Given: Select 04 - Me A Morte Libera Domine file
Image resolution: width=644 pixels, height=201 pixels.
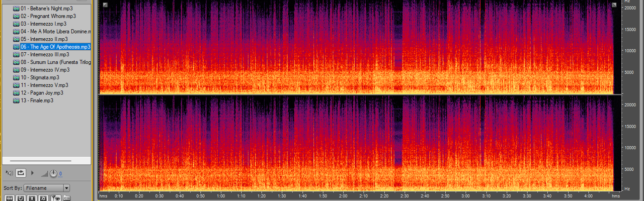Looking at the screenshot, I should (55, 31).
